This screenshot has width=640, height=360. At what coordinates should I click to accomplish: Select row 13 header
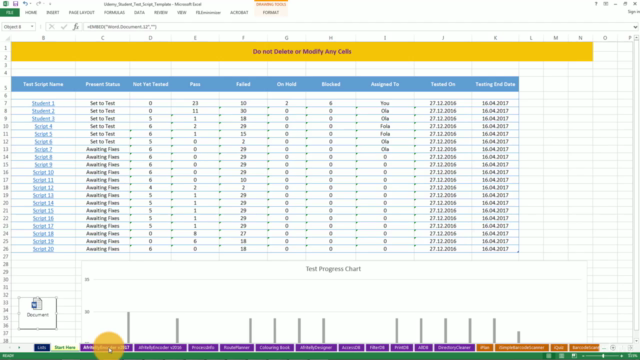pyautogui.click(x=6, y=149)
